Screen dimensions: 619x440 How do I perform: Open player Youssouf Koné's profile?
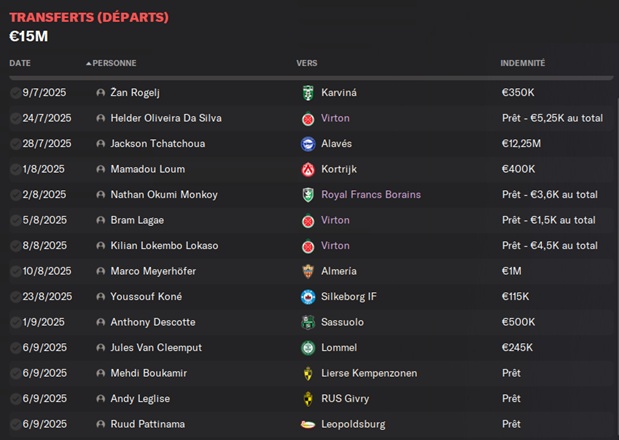(x=146, y=297)
